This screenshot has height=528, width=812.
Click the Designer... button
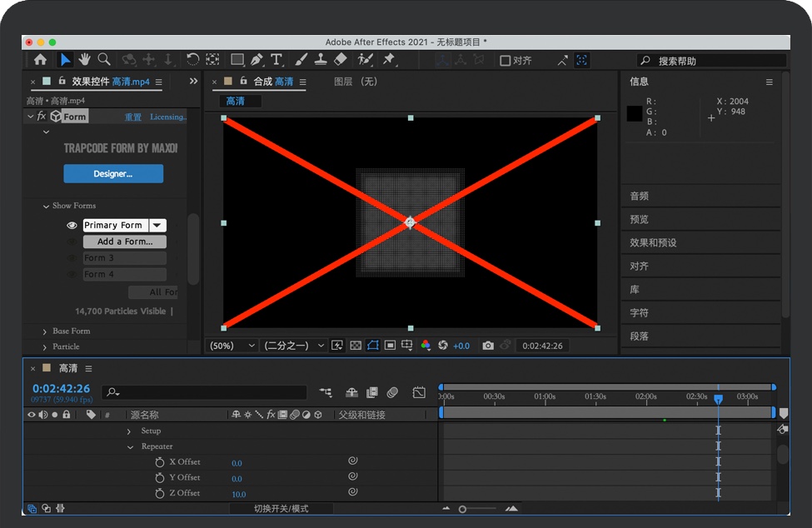(x=113, y=174)
